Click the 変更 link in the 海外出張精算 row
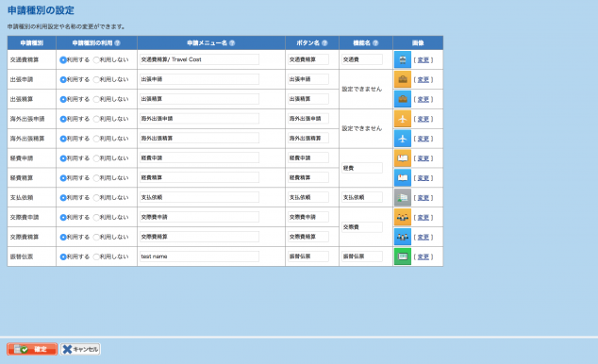 tap(423, 139)
